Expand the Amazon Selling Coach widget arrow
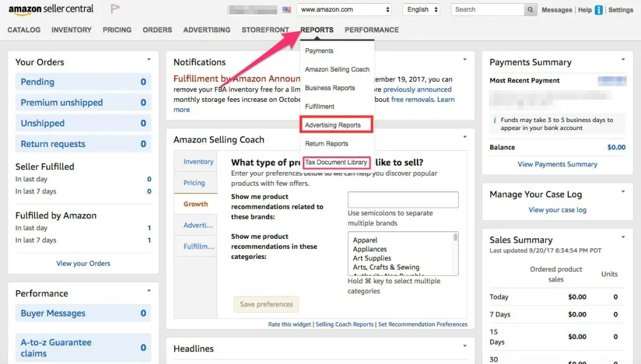This screenshot has height=364, width=641. coord(465,137)
